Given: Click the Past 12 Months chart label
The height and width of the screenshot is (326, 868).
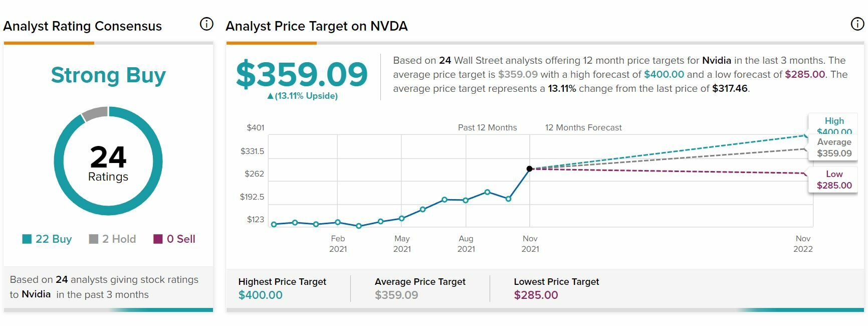Looking at the screenshot, I should point(487,128).
